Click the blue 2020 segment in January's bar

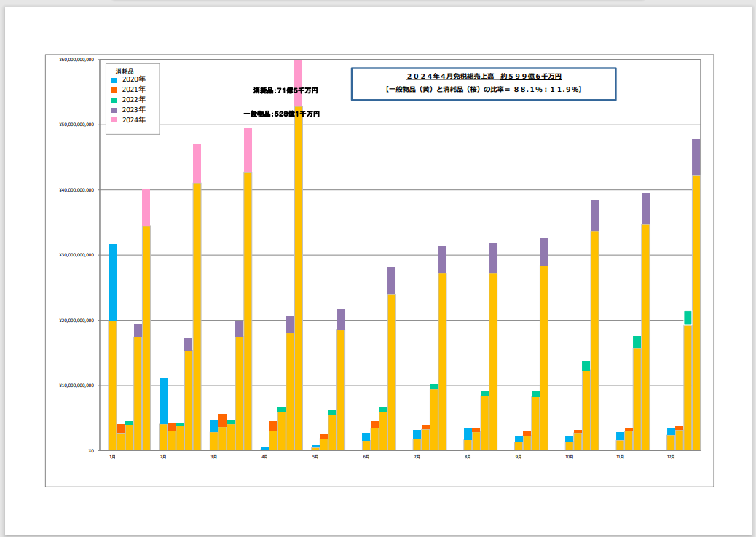pos(113,282)
